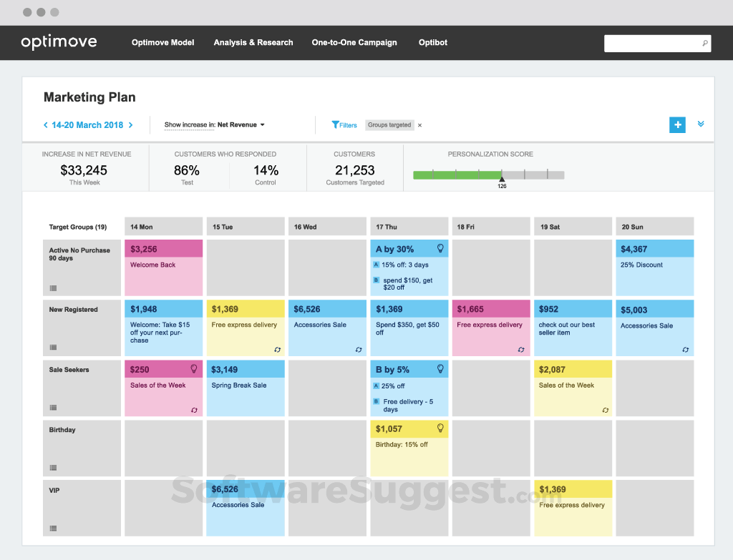Click the lightbulb icon on Sale Seekers $250 card
This screenshot has width=733, height=560.
194,368
